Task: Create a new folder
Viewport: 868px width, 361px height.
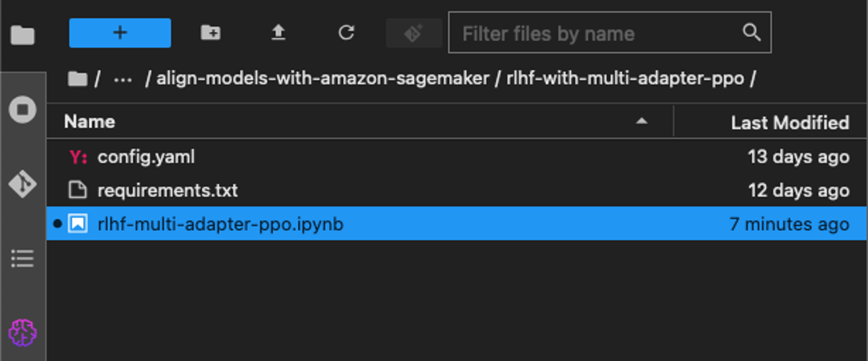Action: (x=210, y=33)
